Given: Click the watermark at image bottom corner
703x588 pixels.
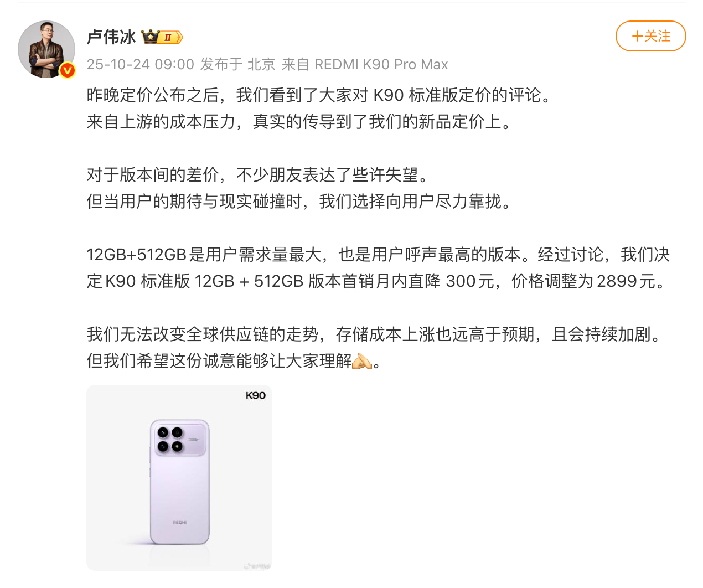Looking at the screenshot, I should click(x=257, y=566).
